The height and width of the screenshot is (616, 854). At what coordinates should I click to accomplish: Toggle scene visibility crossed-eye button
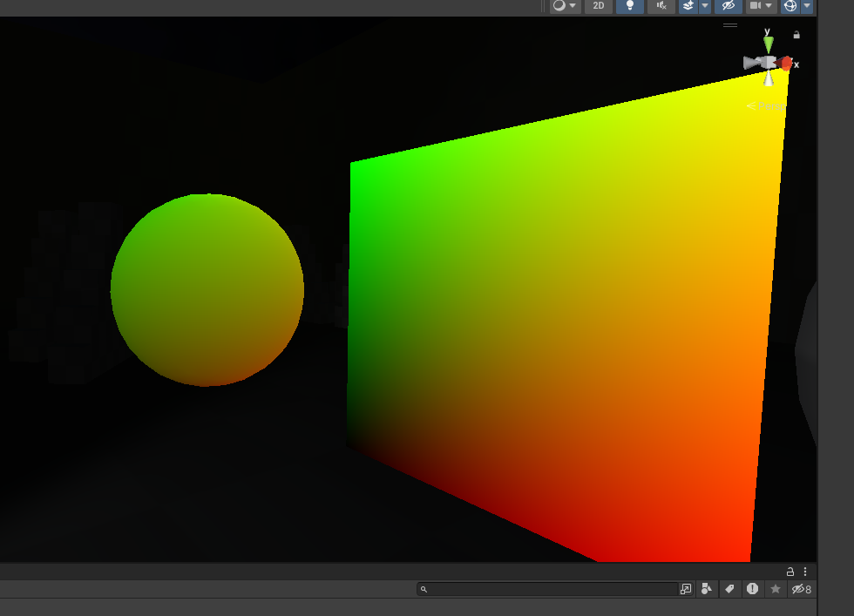[x=729, y=5]
